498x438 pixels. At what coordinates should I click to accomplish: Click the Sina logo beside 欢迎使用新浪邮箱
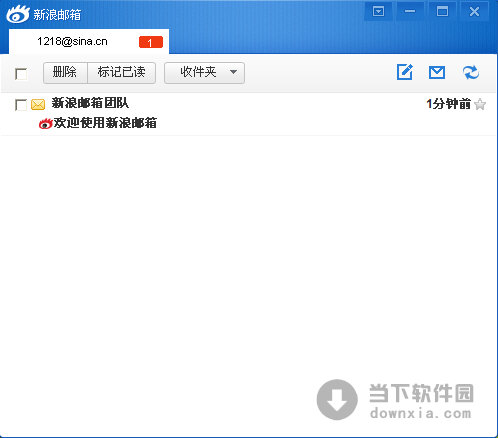click(46, 123)
